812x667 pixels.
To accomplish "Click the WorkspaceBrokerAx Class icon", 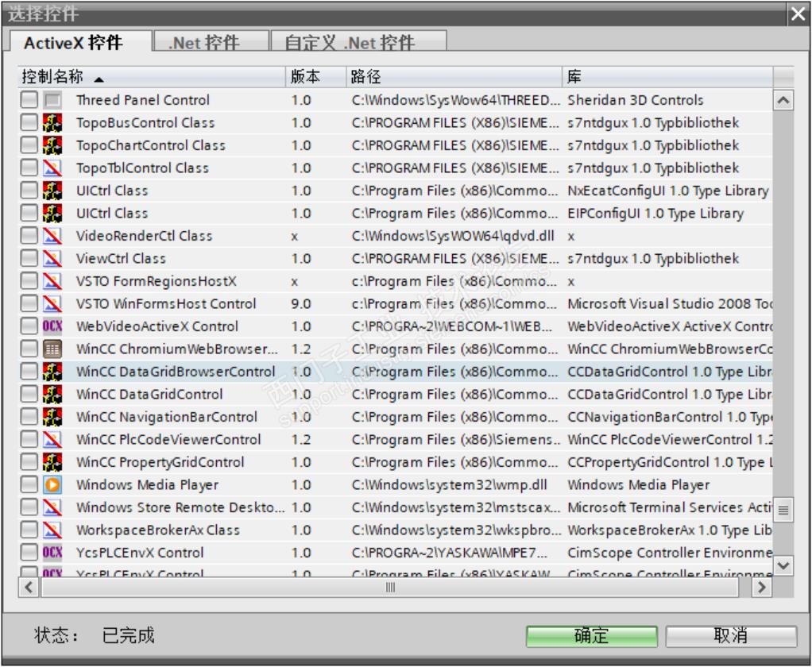I will (52, 530).
